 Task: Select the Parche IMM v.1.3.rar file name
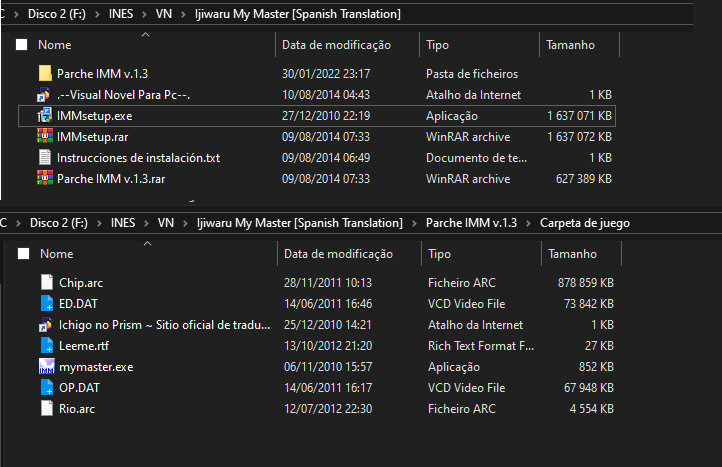click(x=111, y=179)
